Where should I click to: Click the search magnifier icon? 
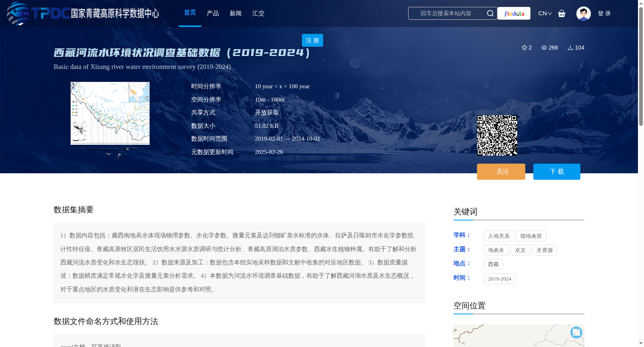[490, 13]
